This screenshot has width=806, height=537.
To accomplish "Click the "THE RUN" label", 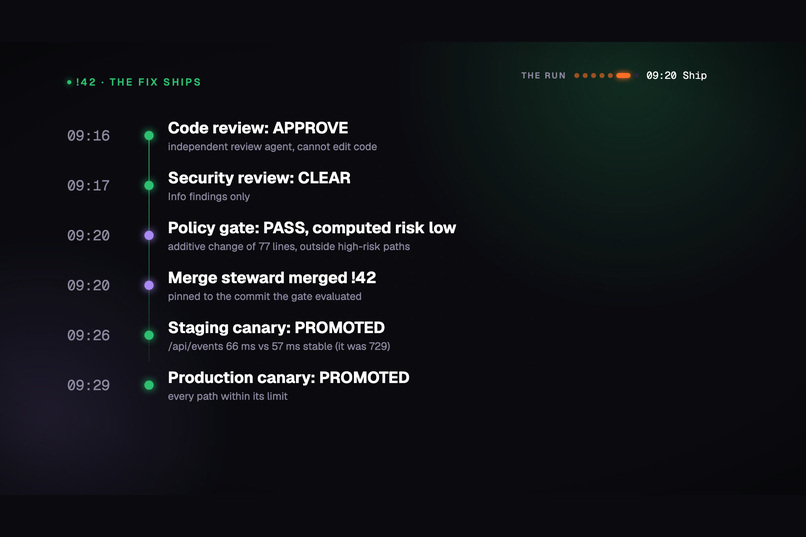I will 543,76.
